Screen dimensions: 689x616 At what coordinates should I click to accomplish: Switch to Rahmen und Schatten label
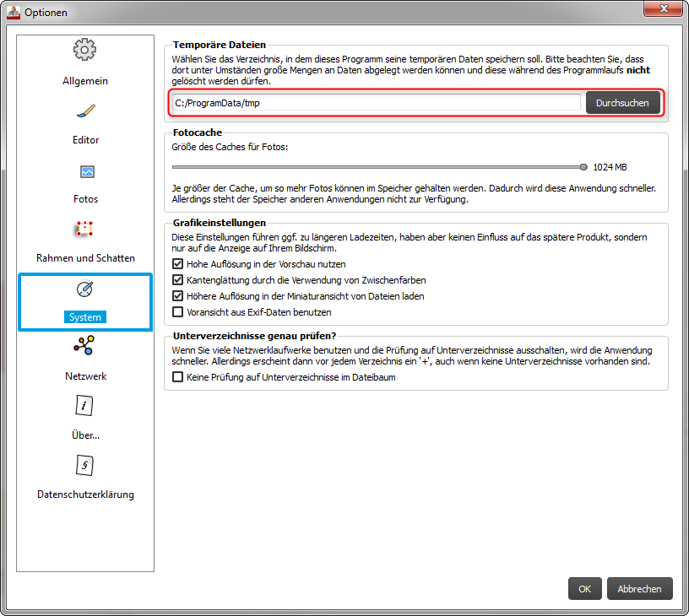[x=85, y=258]
